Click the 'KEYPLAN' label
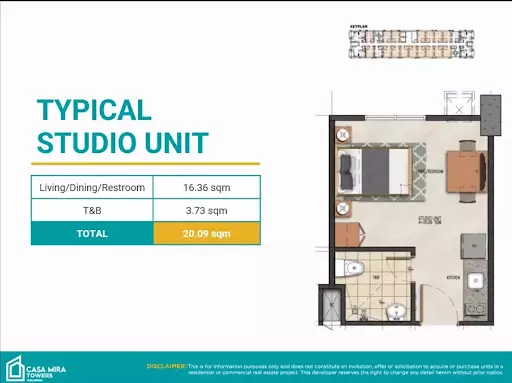Viewport: 512px width, 383px height. click(358, 26)
